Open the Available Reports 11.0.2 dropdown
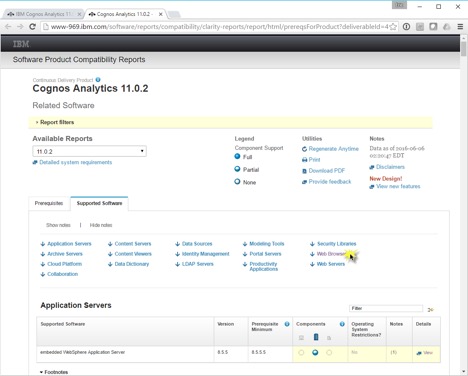 pyautogui.click(x=89, y=151)
